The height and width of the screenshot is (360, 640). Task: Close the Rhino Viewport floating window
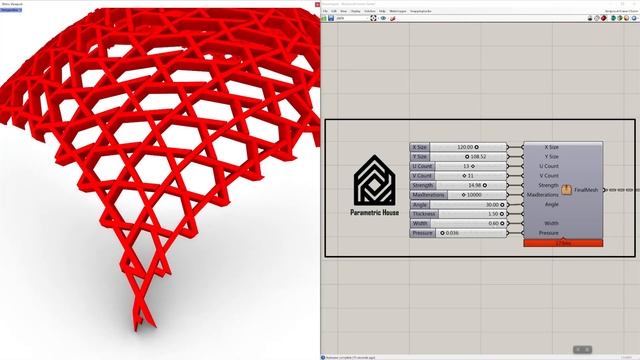click(317, 4)
